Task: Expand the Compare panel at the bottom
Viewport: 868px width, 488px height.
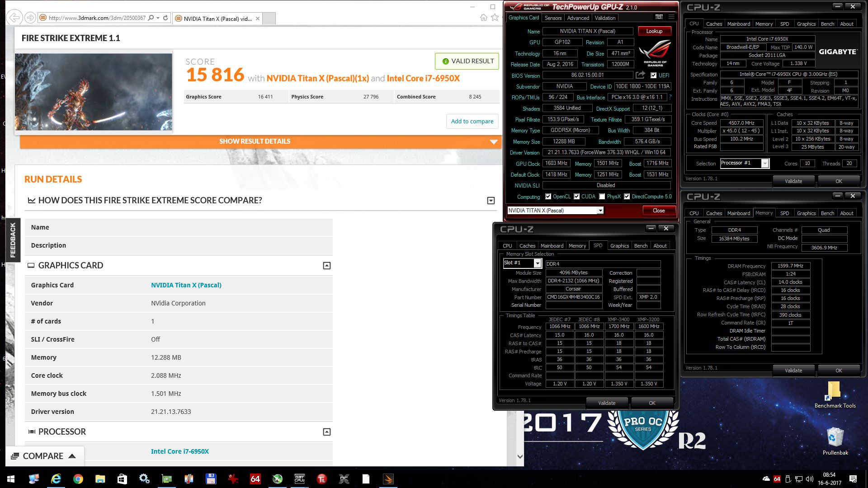Action: tap(44, 456)
